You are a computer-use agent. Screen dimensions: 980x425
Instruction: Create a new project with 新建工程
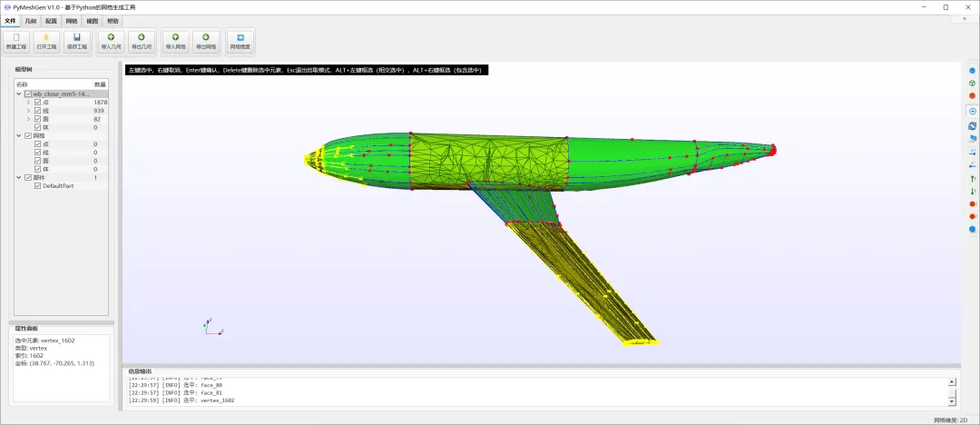(x=16, y=41)
